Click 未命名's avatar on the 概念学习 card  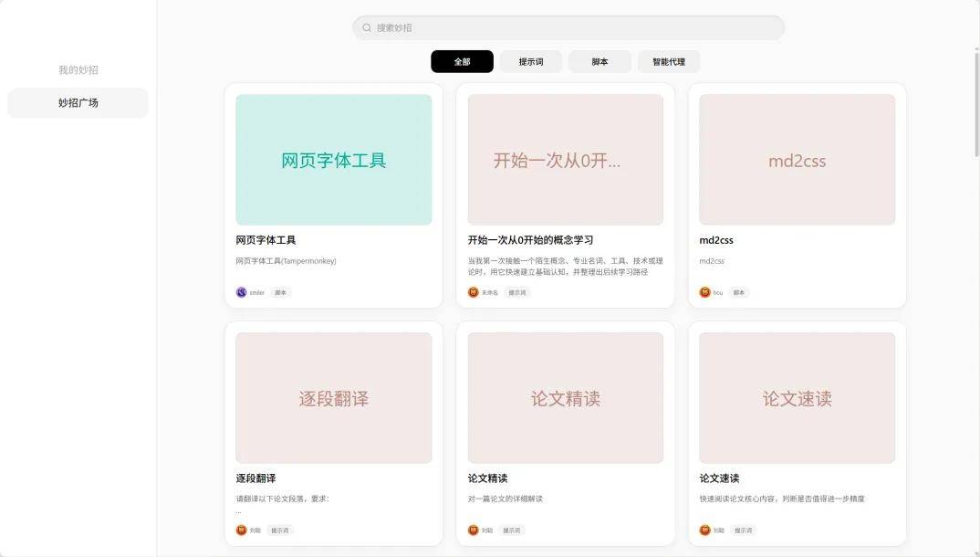coord(472,291)
